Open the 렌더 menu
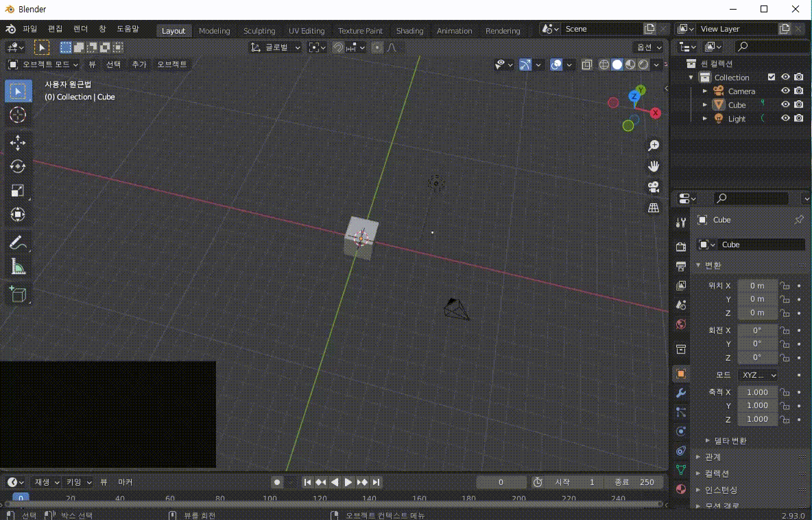 coord(81,29)
